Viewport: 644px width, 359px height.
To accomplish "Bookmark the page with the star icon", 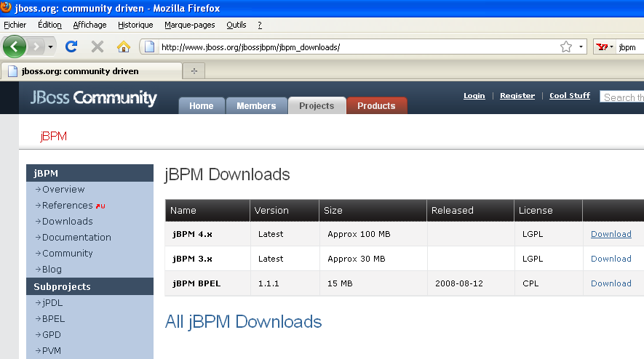I will point(565,47).
